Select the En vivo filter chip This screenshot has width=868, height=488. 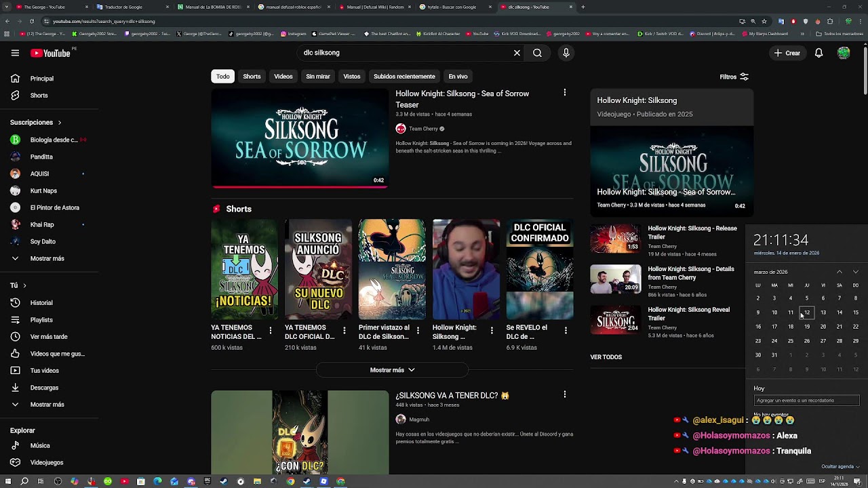458,77
